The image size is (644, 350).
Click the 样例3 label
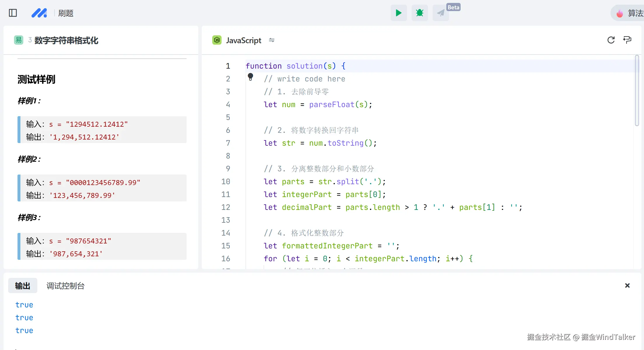coord(29,217)
